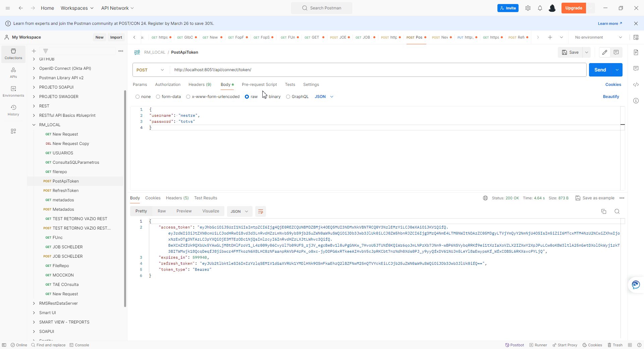The image size is (644, 349).
Task: Open the JSON body format dropdown
Action: pyautogui.click(x=324, y=97)
